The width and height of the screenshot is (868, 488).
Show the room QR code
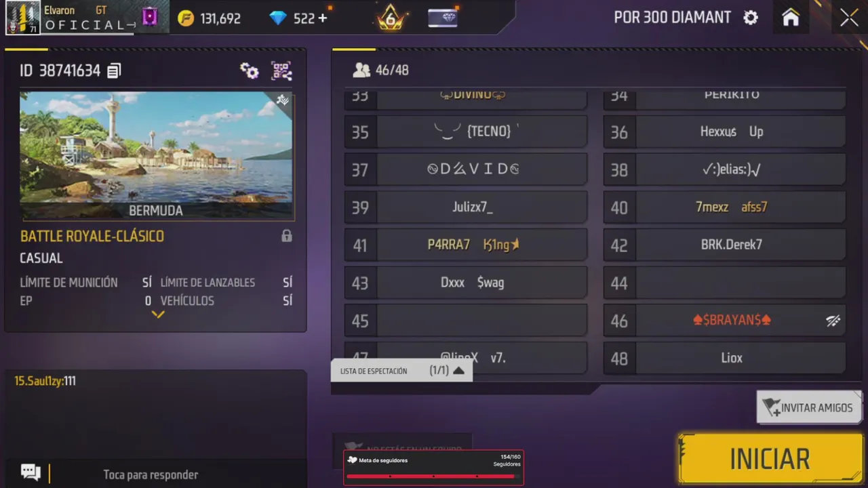(x=281, y=70)
